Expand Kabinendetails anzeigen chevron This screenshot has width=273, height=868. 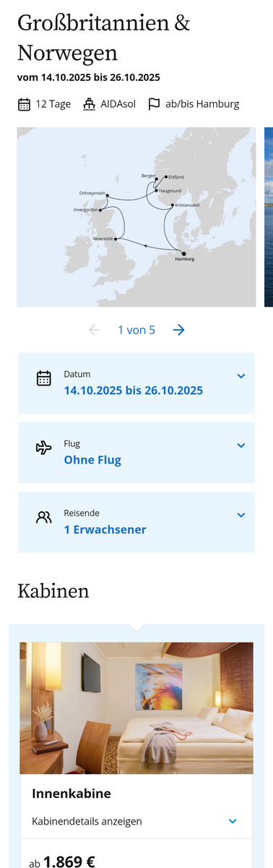[x=233, y=821]
